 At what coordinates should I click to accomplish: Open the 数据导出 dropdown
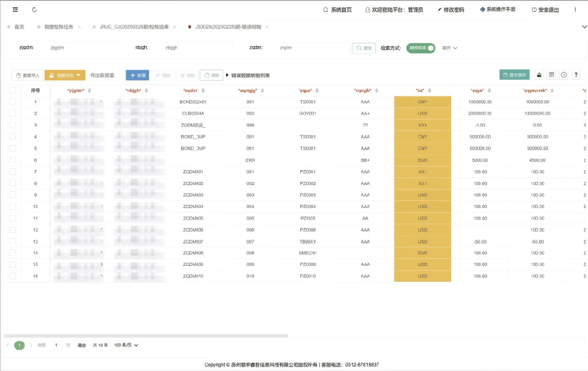coord(65,75)
